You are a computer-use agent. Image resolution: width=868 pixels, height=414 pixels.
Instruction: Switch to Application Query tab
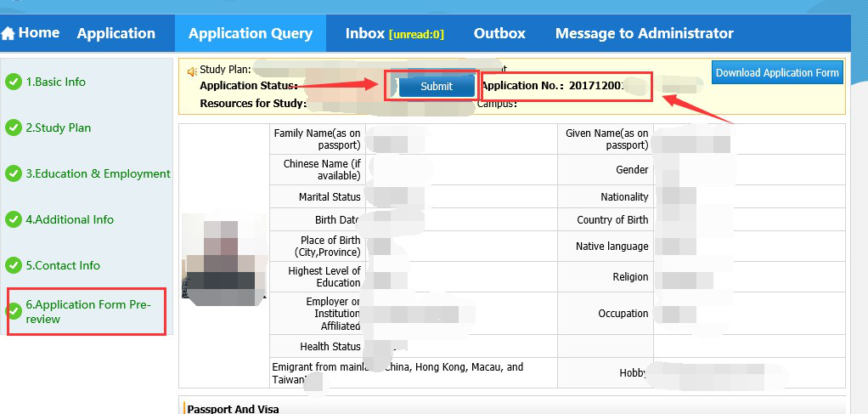click(251, 34)
